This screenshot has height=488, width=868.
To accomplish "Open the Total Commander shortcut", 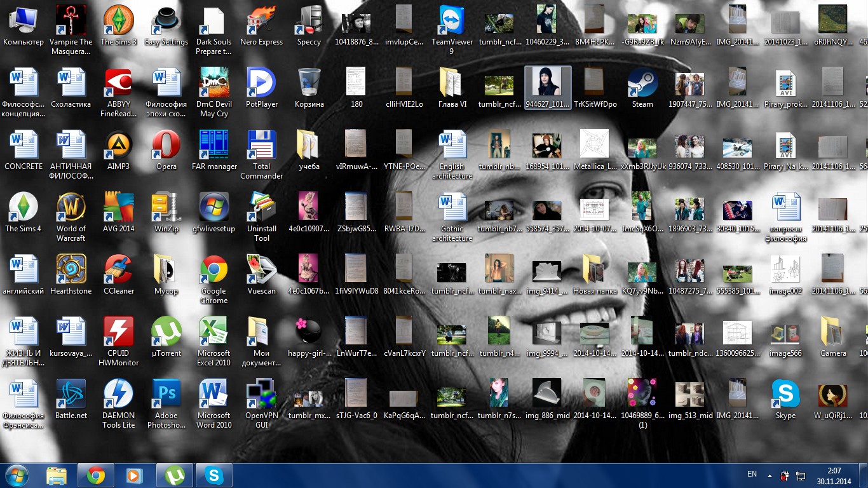I will tap(261, 146).
